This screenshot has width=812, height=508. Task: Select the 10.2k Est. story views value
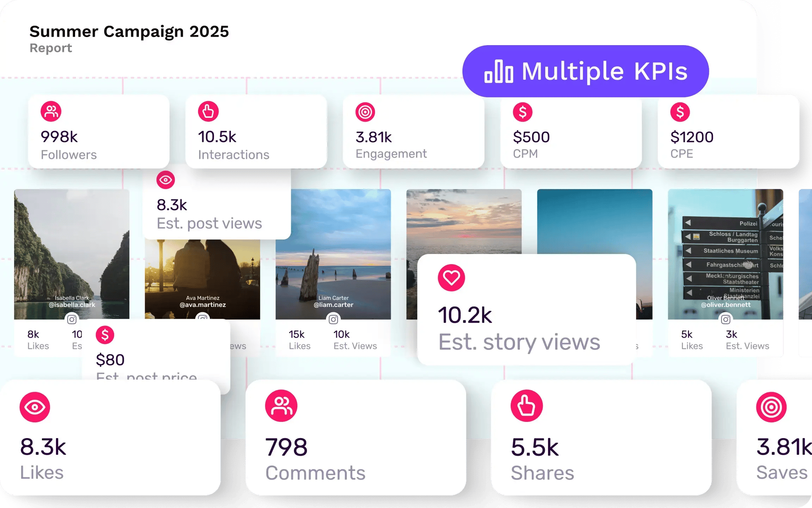(465, 315)
